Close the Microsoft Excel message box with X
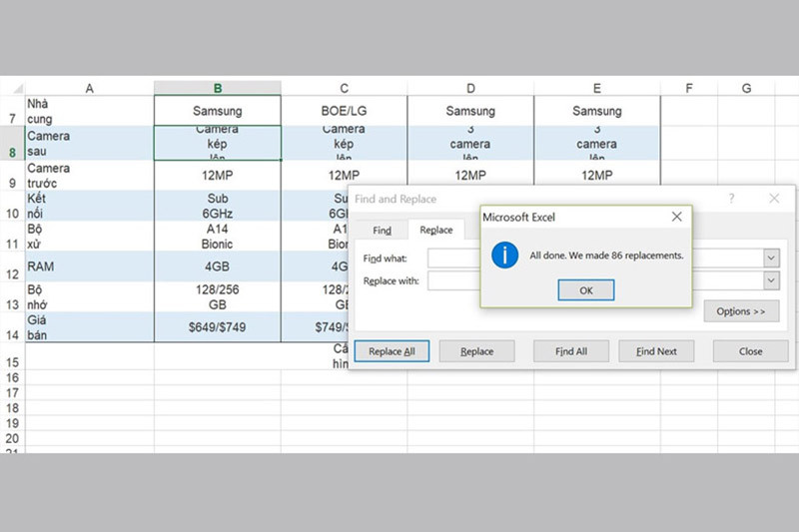This screenshot has width=799, height=532. click(x=677, y=217)
